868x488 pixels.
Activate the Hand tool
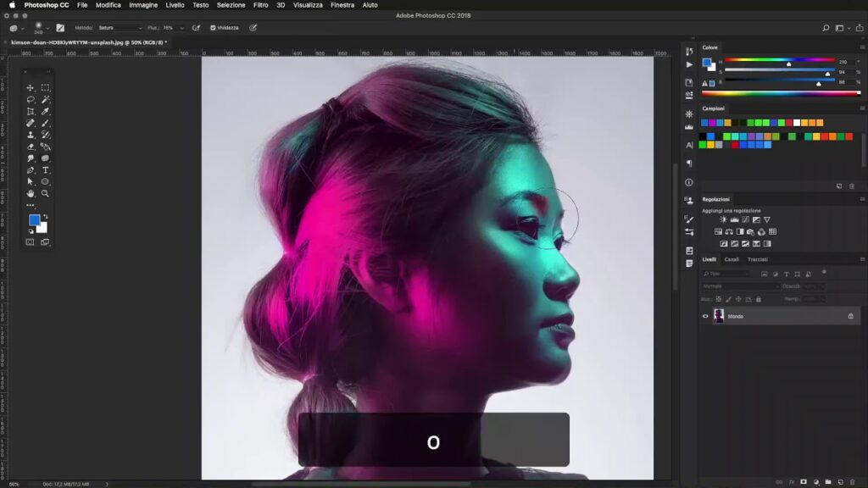tap(31, 193)
